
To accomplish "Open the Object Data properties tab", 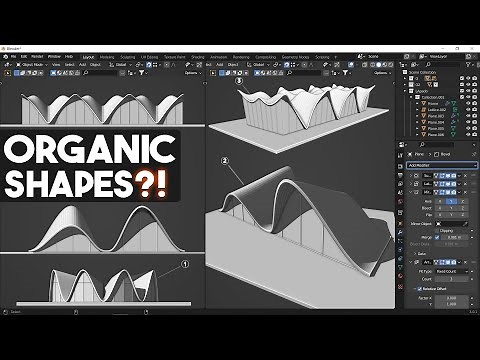I will pos(400,267).
